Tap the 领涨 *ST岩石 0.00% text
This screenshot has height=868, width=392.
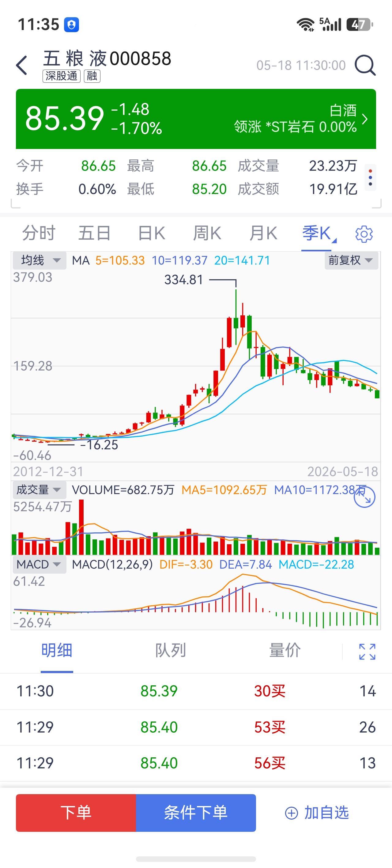(x=295, y=127)
